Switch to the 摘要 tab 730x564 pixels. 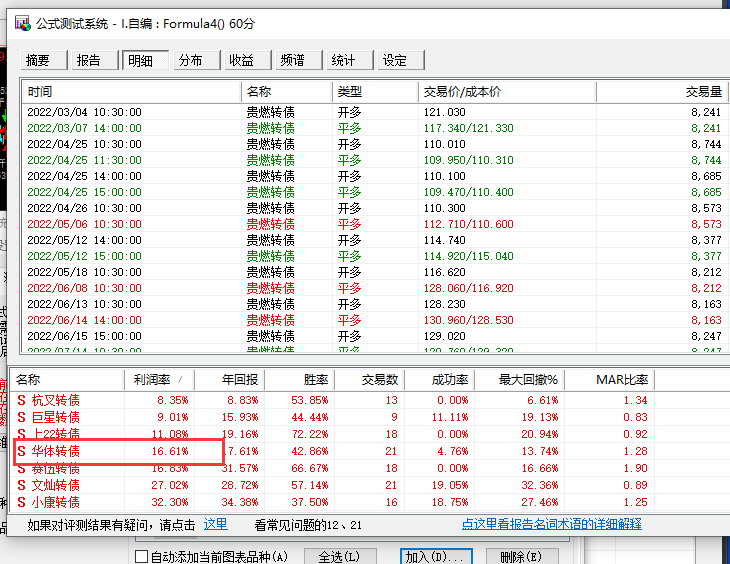(44, 60)
